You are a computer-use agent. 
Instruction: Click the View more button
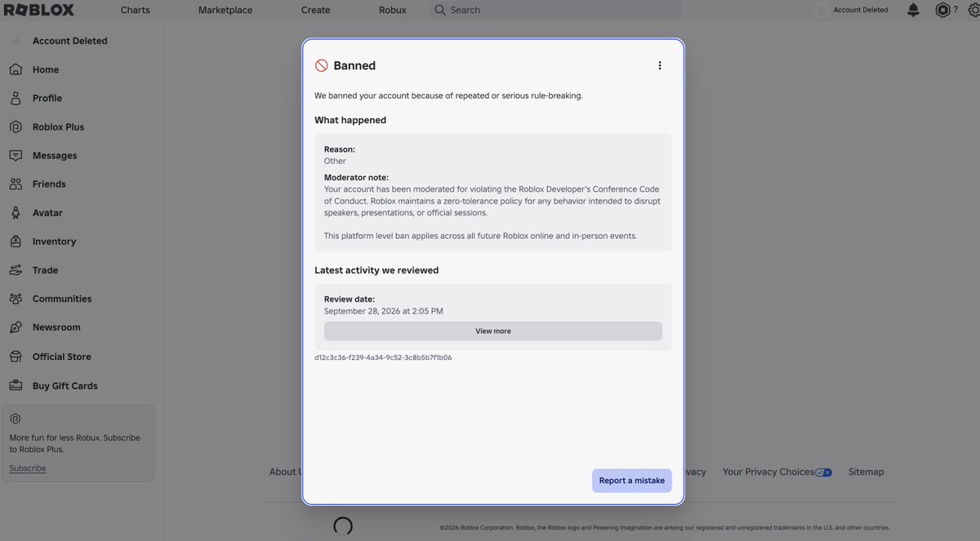click(x=493, y=331)
